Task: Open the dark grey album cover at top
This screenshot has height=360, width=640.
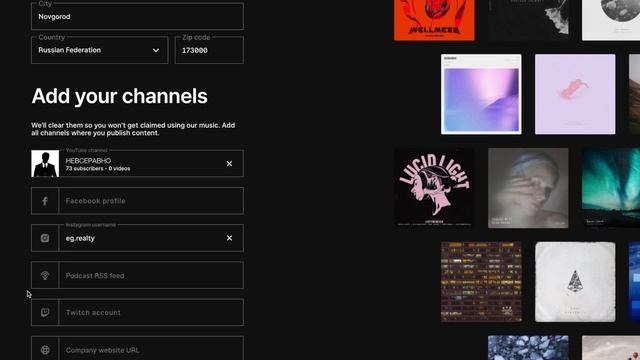Action: [x=528, y=20]
